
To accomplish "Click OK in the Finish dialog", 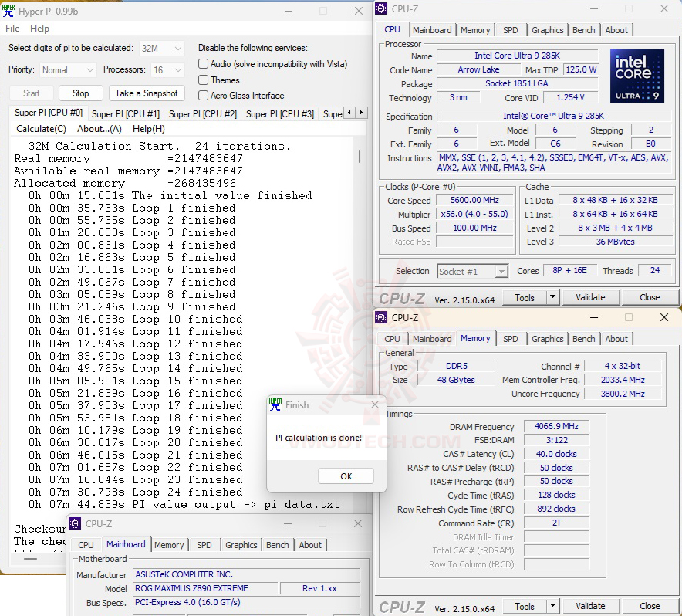I will tap(346, 476).
